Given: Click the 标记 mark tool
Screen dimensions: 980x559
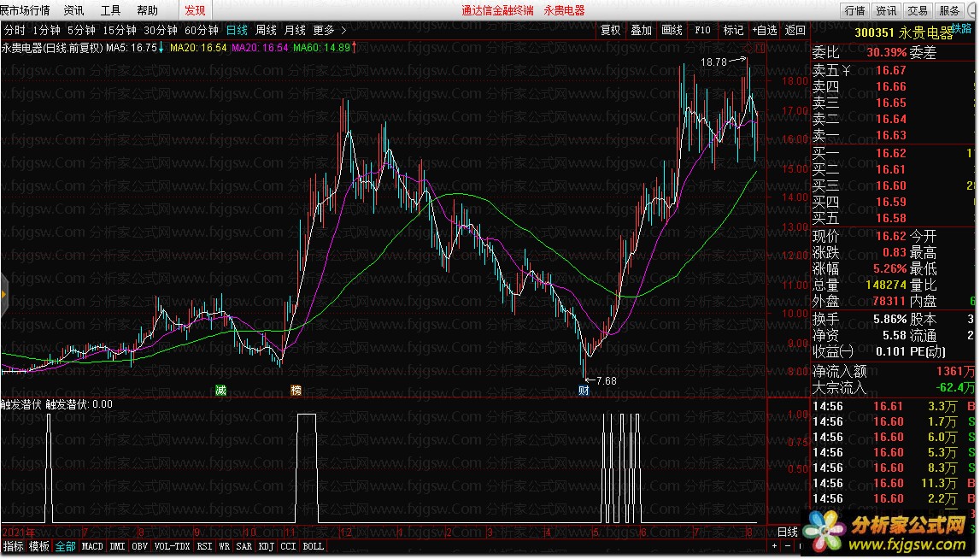Looking at the screenshot, I should (733, 30).
